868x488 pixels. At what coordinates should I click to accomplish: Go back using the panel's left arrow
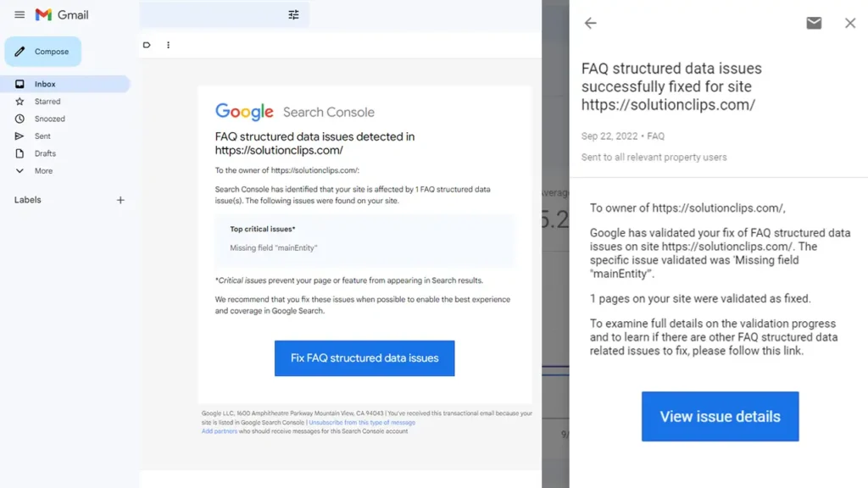point(591,23)
